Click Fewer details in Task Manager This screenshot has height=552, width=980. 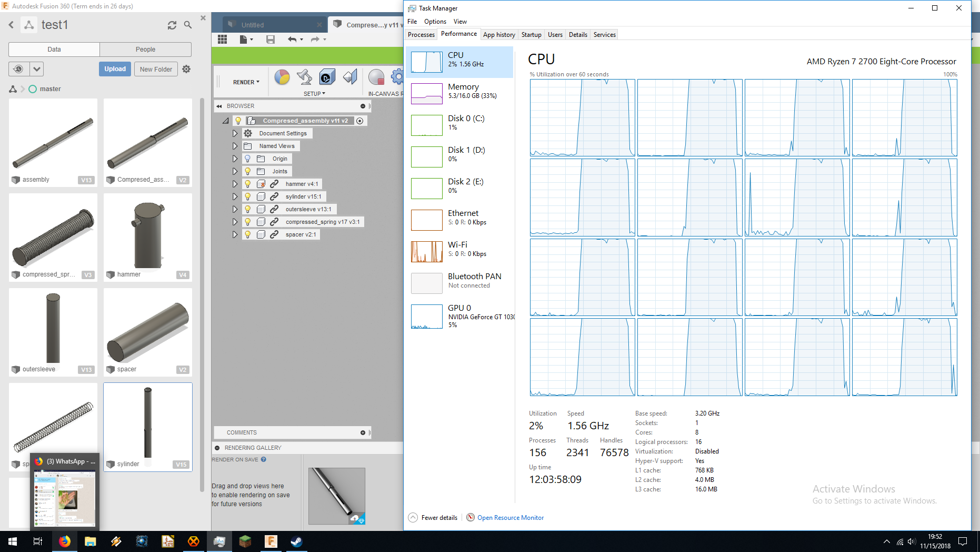pos(433,518)
